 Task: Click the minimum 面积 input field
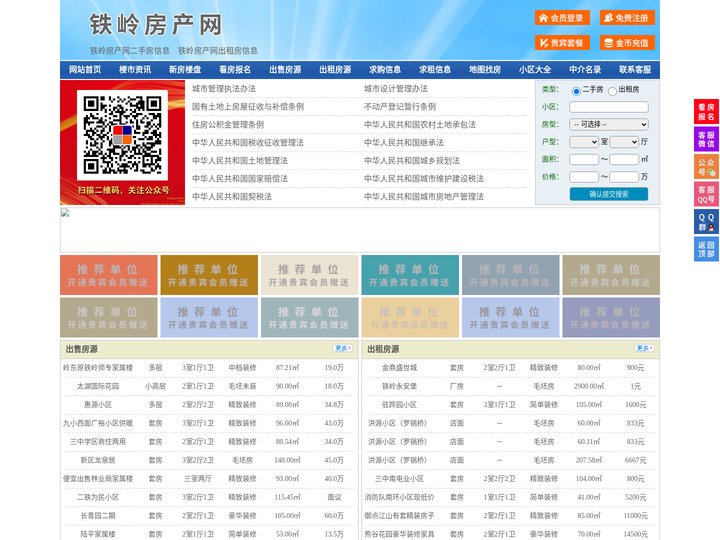[x=584, y=159]
